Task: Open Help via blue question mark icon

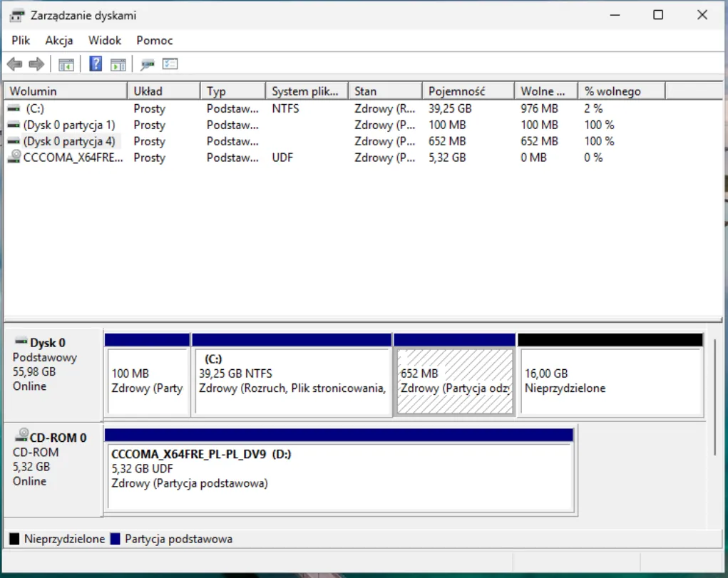Action: (96, 64)
